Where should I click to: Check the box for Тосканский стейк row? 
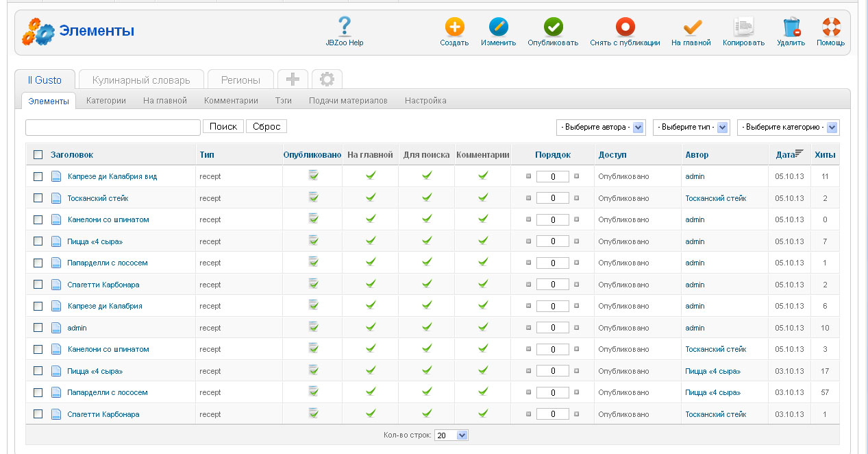click(38, 198)
